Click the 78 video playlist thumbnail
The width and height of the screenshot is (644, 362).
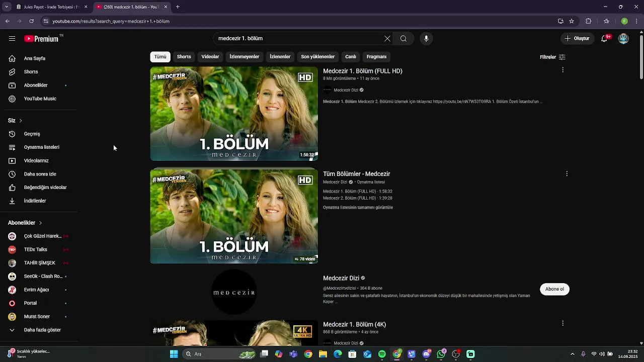click(234, 216)
